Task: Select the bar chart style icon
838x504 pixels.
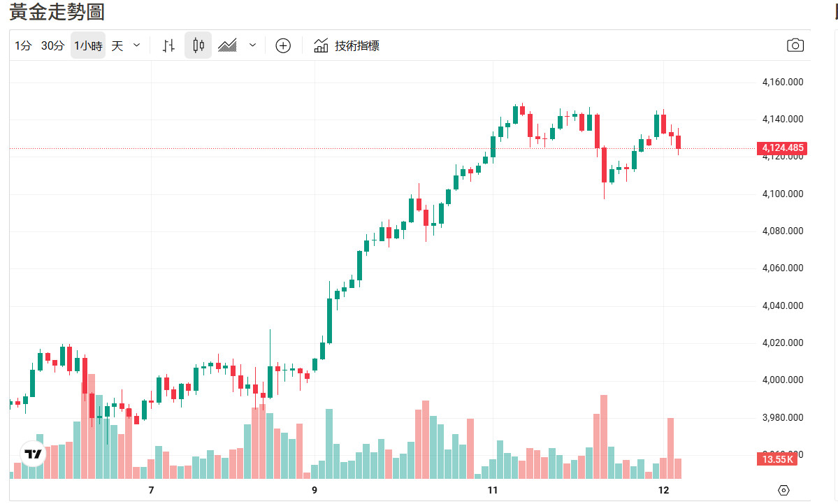Action: tap(168, 45)
